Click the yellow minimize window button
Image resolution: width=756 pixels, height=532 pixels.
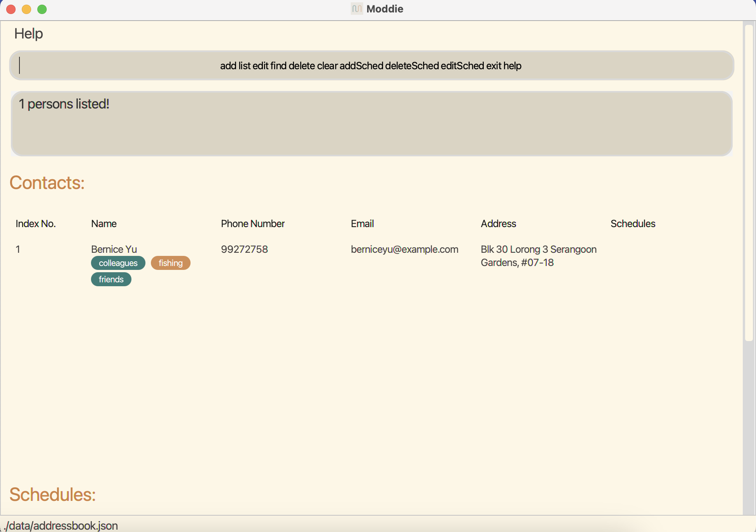coord(26,9)
